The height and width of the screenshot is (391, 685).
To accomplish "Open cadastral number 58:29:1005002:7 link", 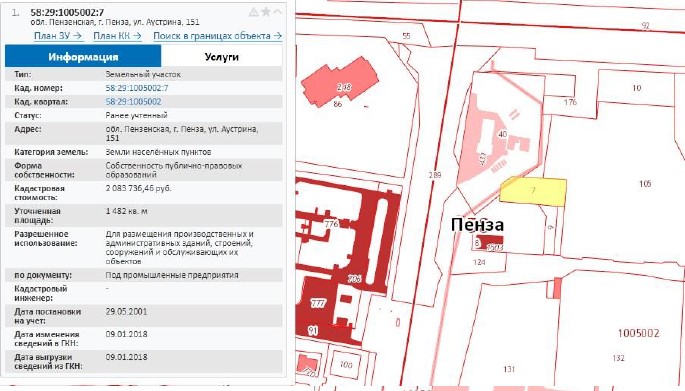I will point(137,88).
